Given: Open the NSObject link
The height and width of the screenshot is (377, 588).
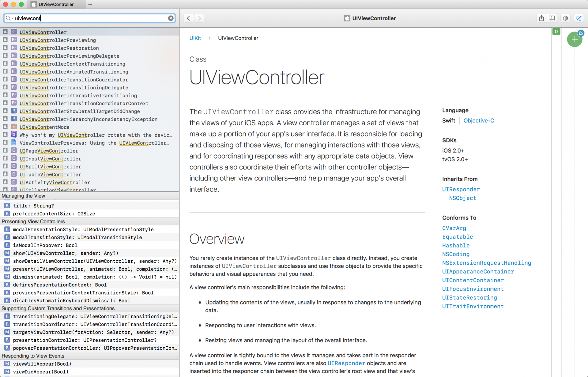Looking at the screenshot, I should point(462,198).
